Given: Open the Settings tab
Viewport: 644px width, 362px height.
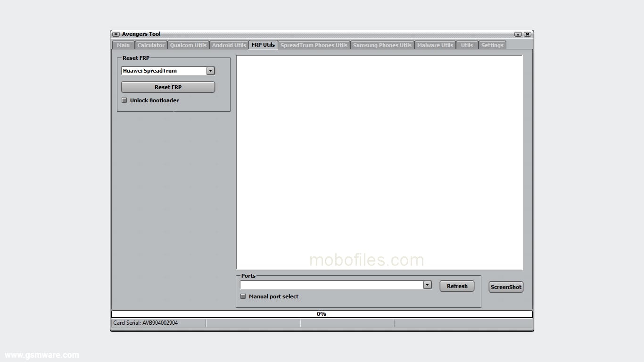Looking at the screenshot, I should (x=492, y=45).
